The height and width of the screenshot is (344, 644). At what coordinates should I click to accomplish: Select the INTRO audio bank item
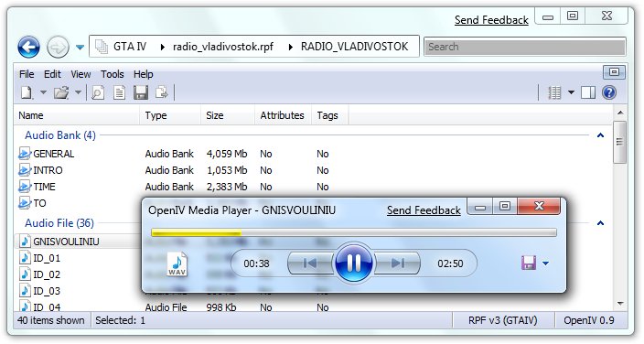[48, 170]
